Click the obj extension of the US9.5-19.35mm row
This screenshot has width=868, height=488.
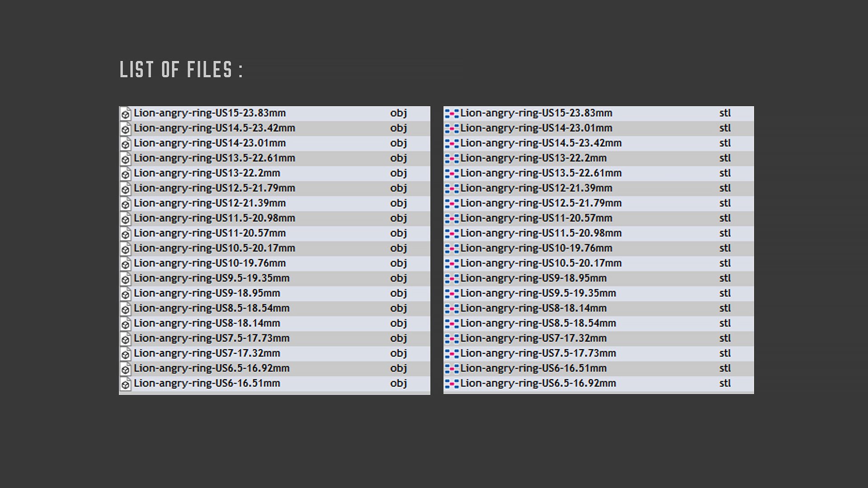pos(398,278)
